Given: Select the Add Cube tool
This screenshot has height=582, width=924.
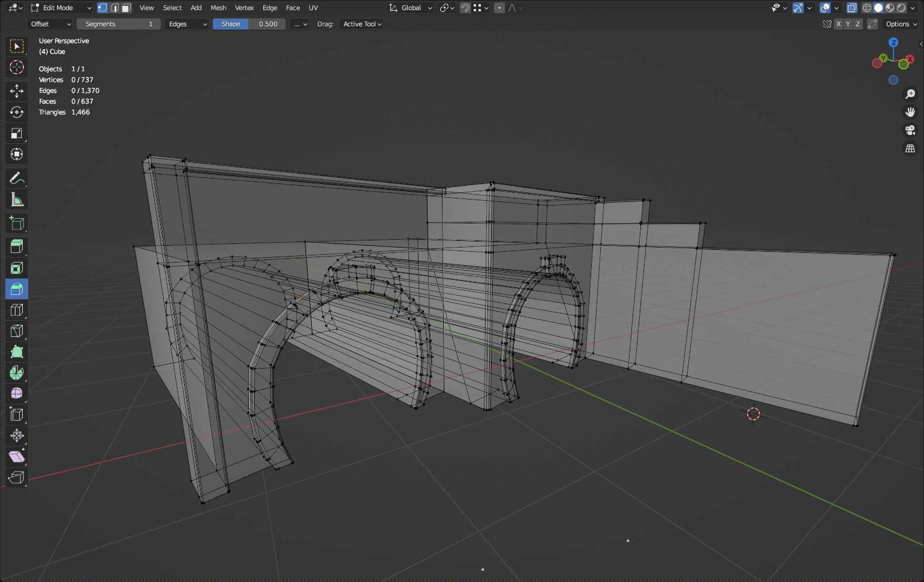Looking at the screenshot, I should point(17,223).
